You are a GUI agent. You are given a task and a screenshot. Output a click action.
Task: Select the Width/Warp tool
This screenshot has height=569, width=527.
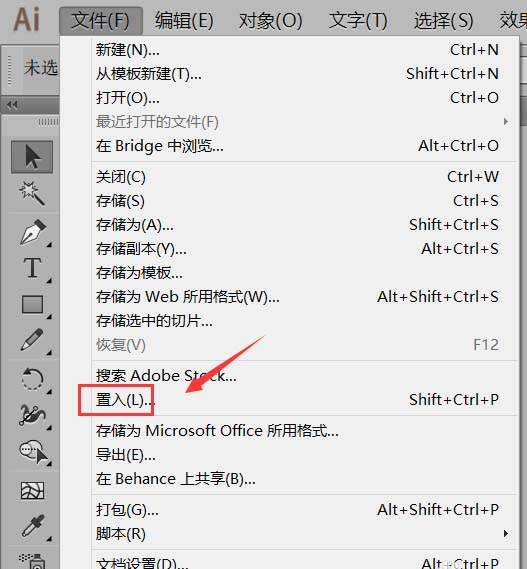click(32, 415)
